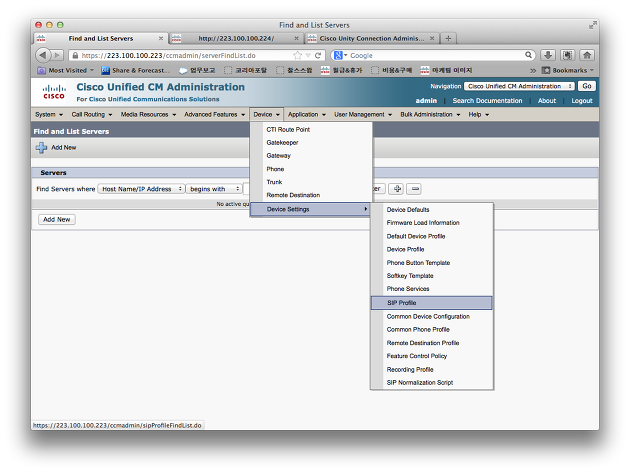
Task: Click the plus button to add search criteria
Action: pyautogui.click(x=397, y=188)
